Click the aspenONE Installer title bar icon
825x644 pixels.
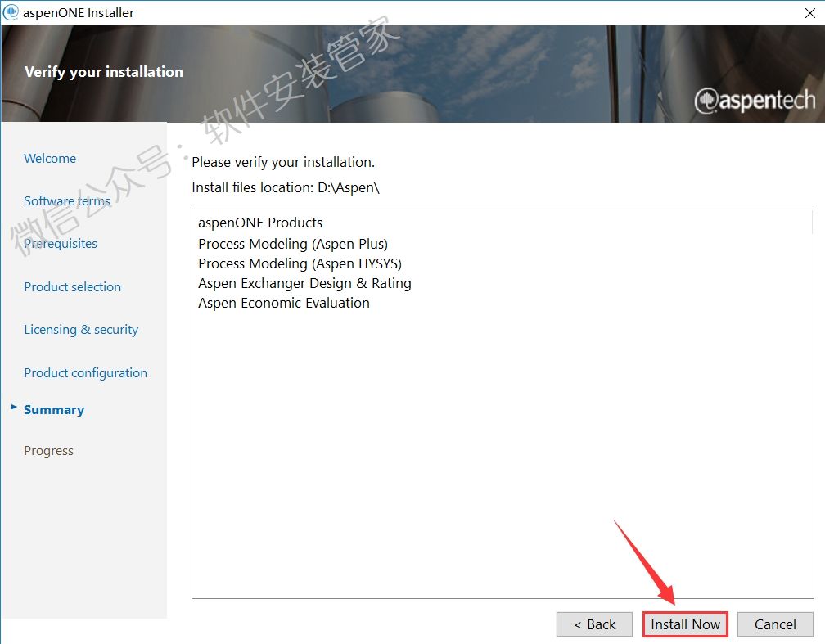pos(11,12)
